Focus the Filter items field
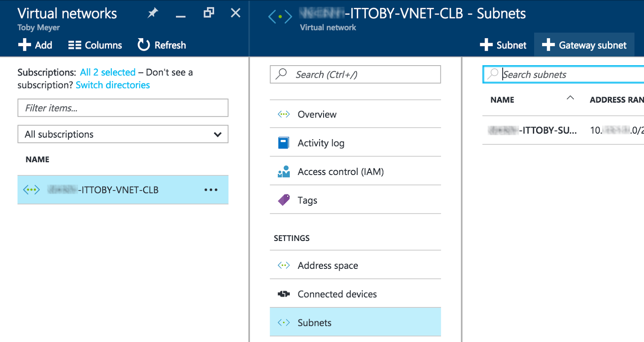The image size is (644, 342). pos(123,108)
